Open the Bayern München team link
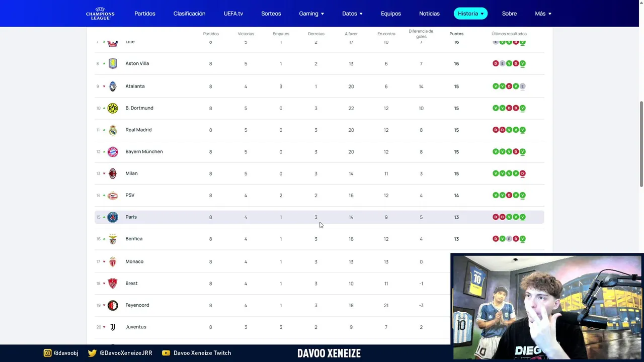Screen dimensions: 644x362 point(144,151)
